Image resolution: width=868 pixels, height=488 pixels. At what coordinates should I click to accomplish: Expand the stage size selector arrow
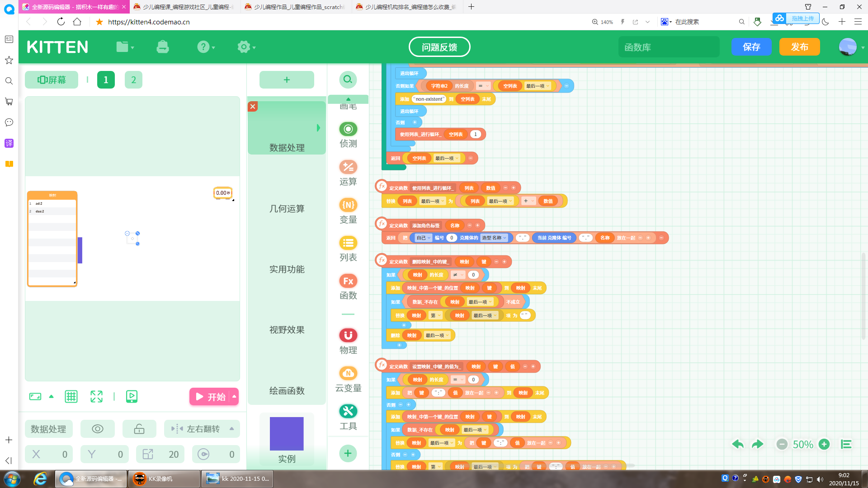tap(51, 396)
